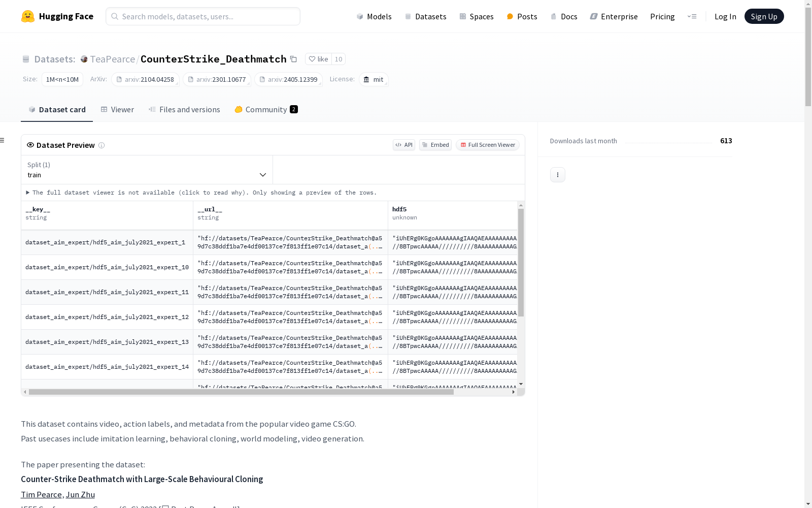
Task: Click the page vertical scrollbar
Action: pos(808,57)
